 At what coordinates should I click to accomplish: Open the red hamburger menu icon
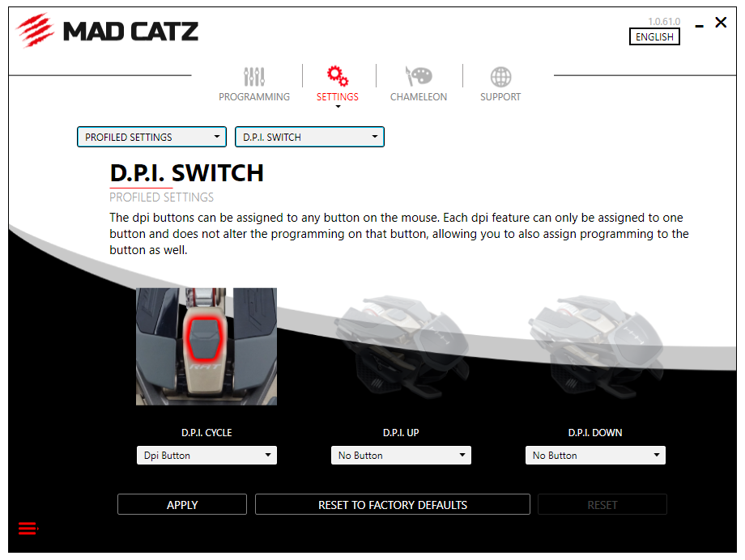[x=28, y=528]
